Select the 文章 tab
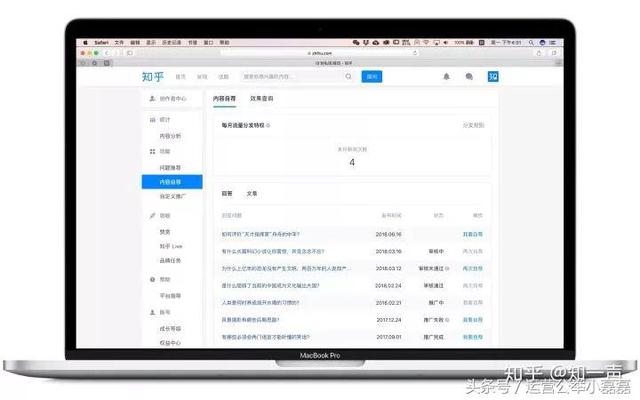Viewport: 640px width, 400px height. [252, 193]
